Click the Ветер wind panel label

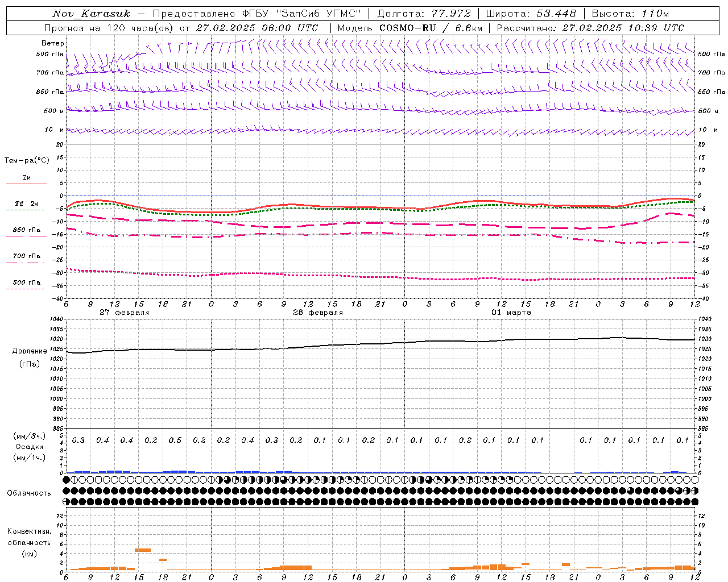[x=53, y=43]
